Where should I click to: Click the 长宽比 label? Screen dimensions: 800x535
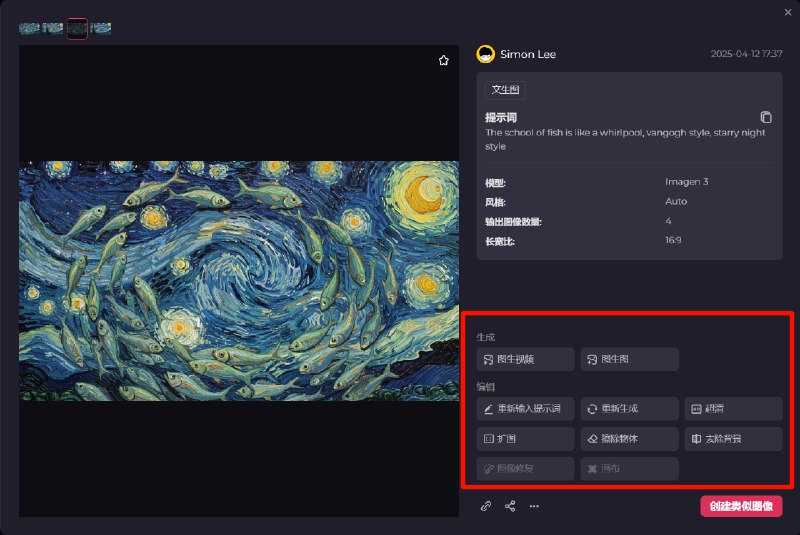499,241
